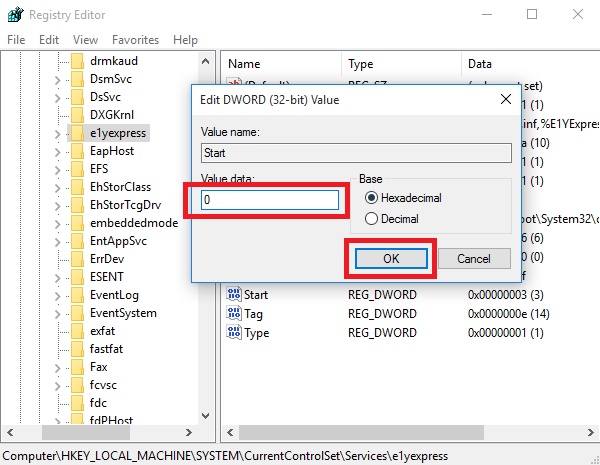Screen dimensions: 600x465
Task: Click the Tag value DWORD icon
Action: point(234,313)
